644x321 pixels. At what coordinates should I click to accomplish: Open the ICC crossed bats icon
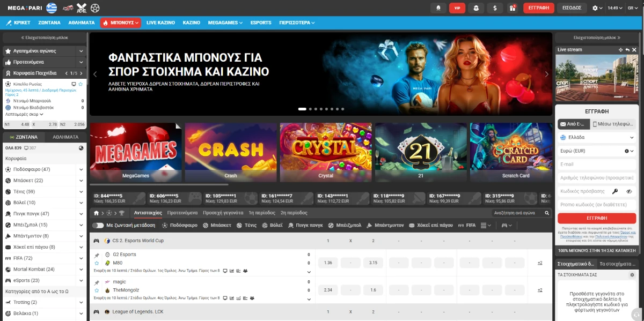(x=81, y=8)
